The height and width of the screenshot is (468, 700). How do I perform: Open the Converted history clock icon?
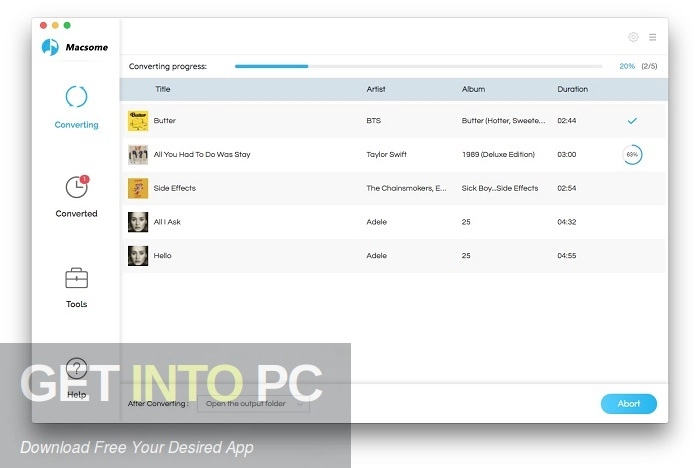coord(77,187)
